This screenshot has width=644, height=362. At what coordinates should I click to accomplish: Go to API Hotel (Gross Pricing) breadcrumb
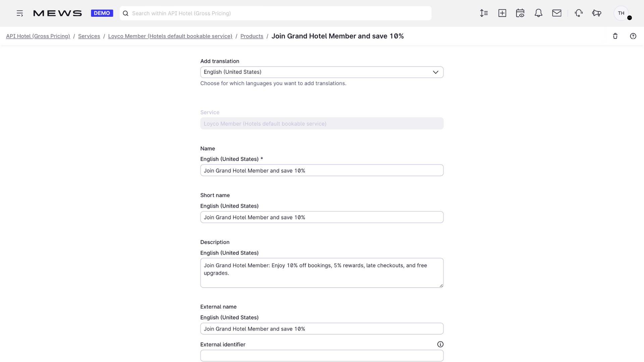(x=38, y=36)
